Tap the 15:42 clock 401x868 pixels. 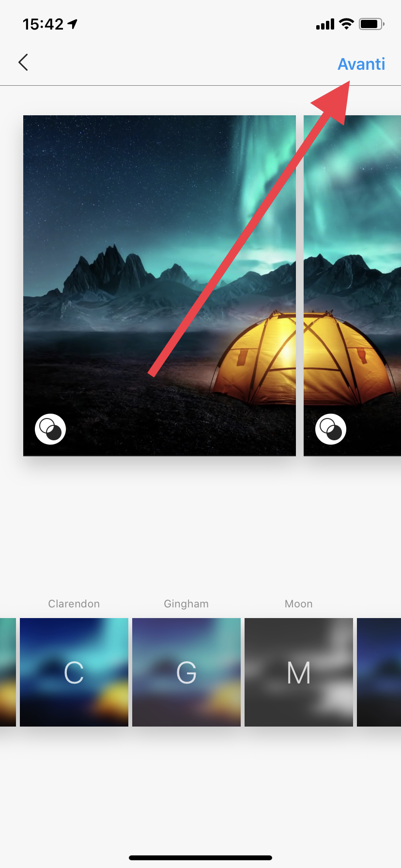click(x=43, y=24)
